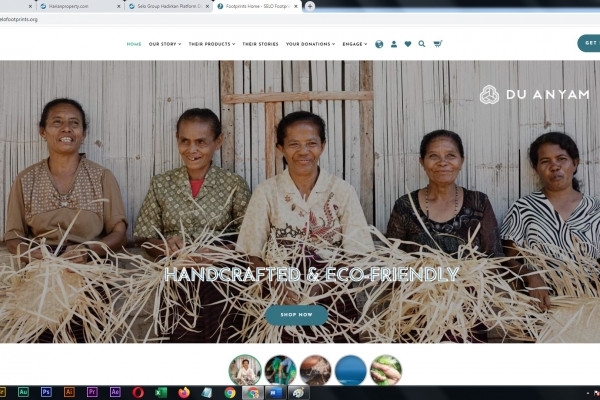Click the search magnifier icon
This screenshot has height=400, width=600.
point(422,44)
